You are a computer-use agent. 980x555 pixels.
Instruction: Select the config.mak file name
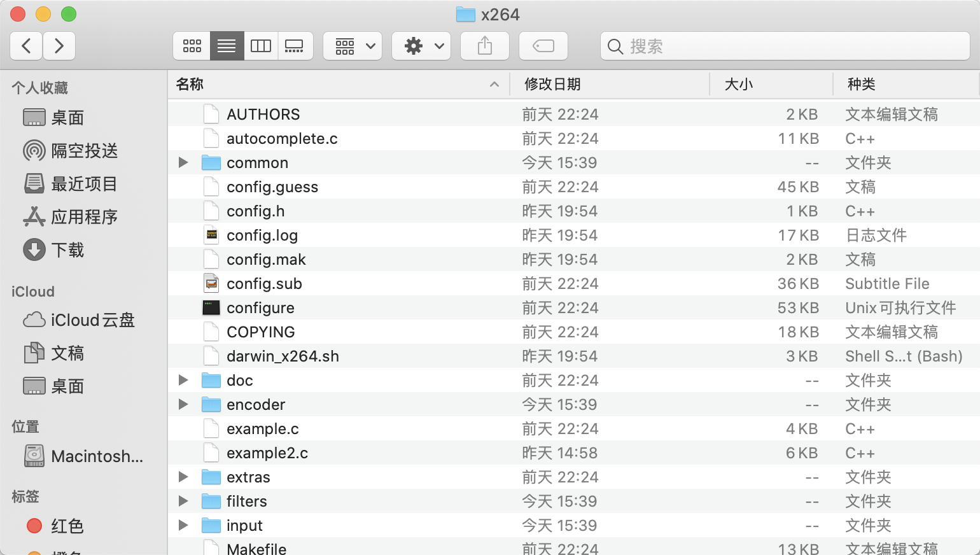click(x=266, y=260)
